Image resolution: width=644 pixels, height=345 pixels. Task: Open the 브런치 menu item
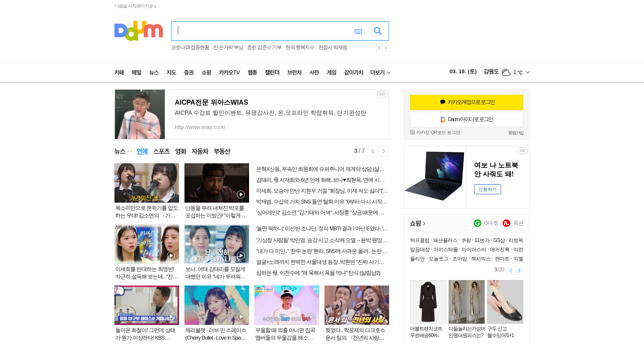click(x=294, y=72)
